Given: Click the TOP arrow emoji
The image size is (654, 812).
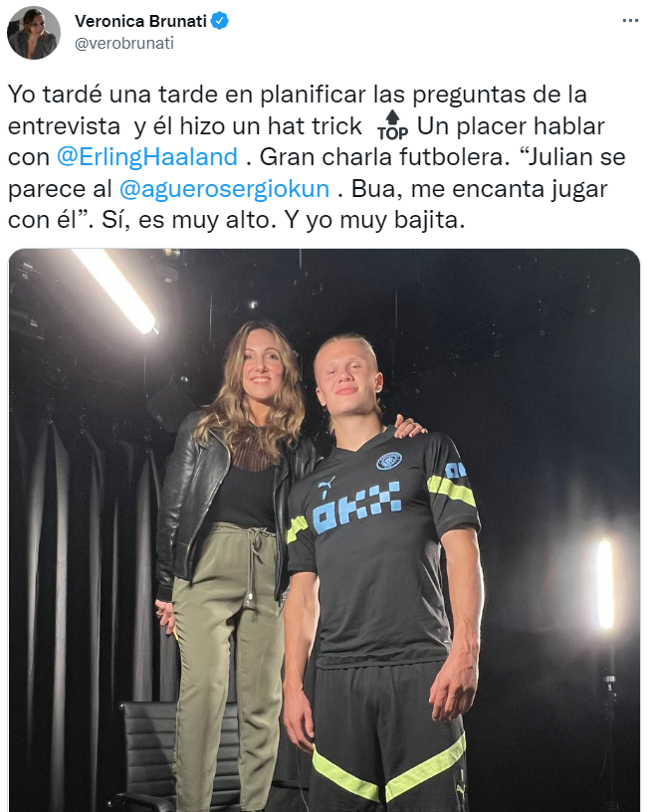Looking at the screenshot, I should [392, 125].
